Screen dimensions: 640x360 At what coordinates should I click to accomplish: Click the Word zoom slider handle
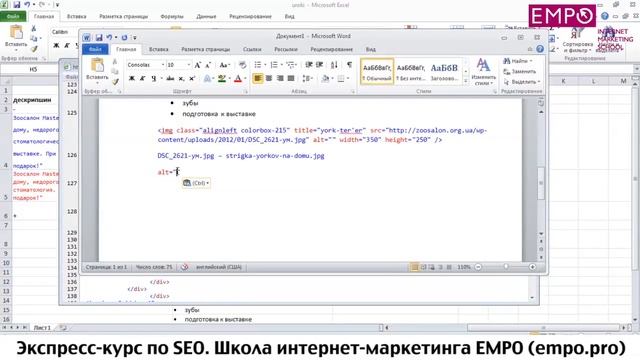click(506, 267)
